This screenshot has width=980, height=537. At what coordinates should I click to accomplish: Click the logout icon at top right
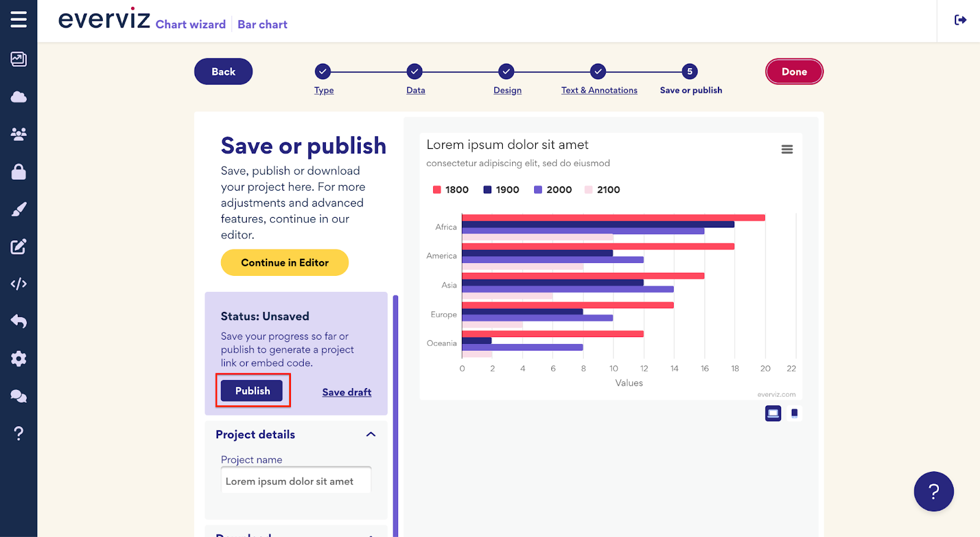click(x=960, y=20)
